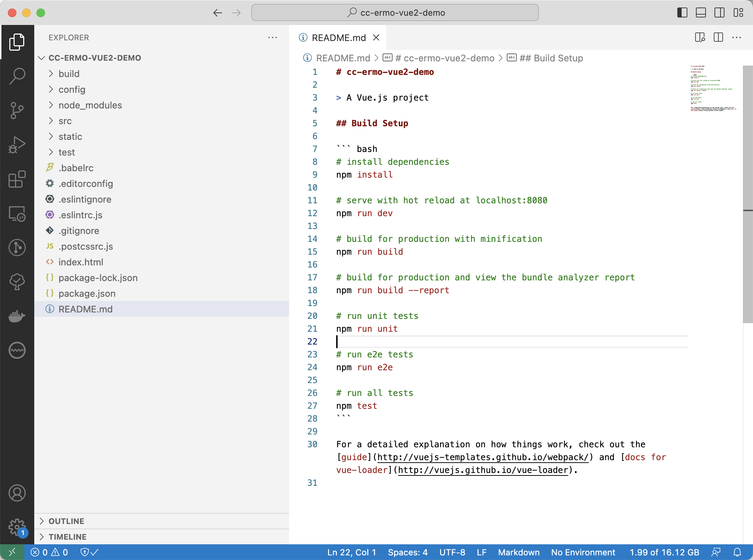
Task: Open the Accounts icon
Action: click(17, 493)
